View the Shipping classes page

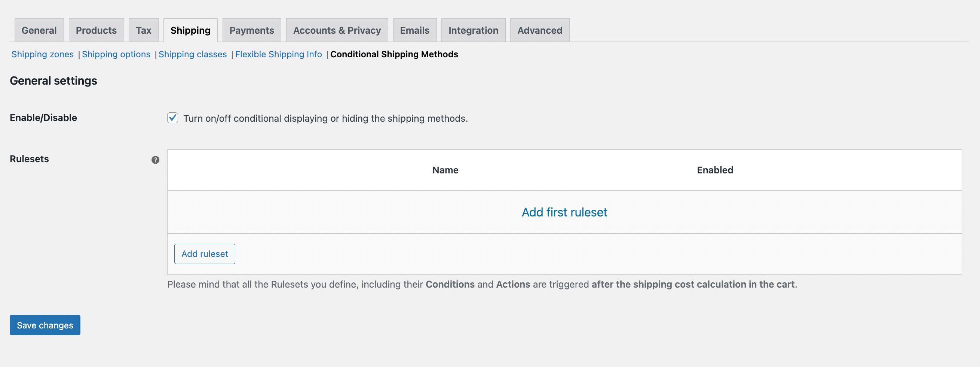(193, 54)
